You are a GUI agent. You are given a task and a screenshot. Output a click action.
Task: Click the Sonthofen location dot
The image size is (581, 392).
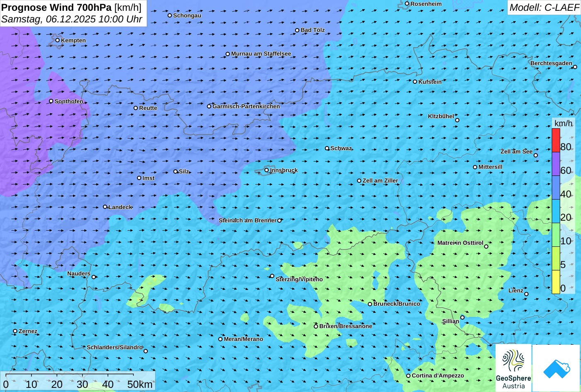point(51,101)
